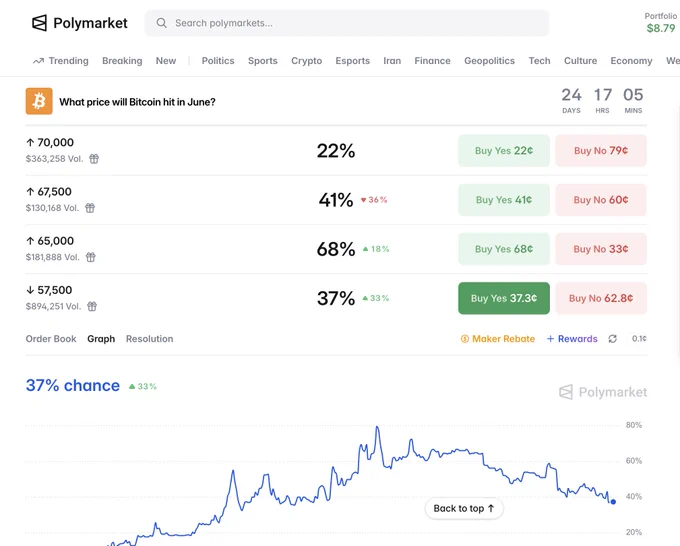Screen dimensions: 680x546
Task: Click Buy No 60¢ button
Action: click(x=601, y=200)
